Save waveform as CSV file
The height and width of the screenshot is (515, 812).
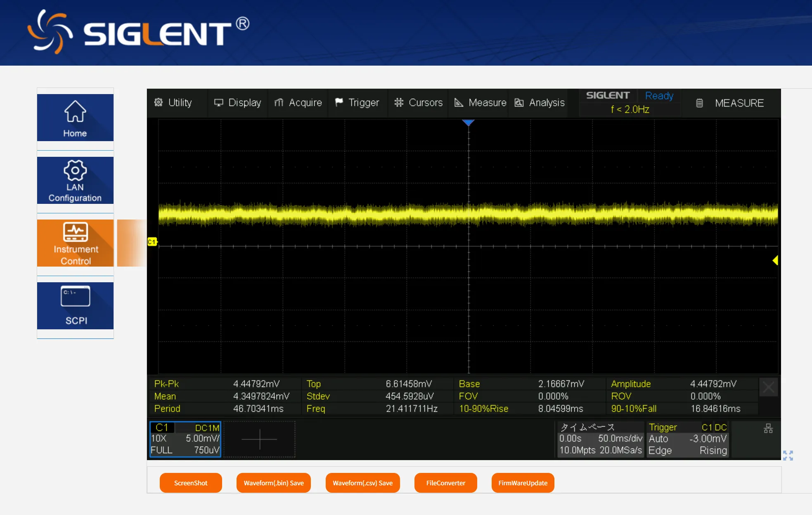(364, 482)
